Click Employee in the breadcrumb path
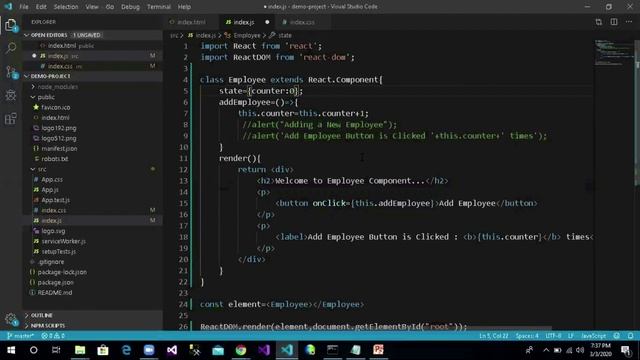This screenshot has height=360, width=640. click(x=247, y=36)
